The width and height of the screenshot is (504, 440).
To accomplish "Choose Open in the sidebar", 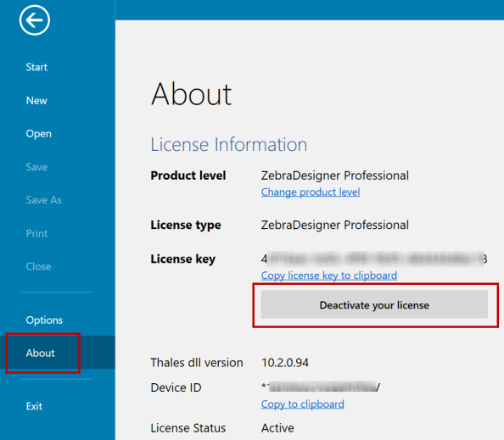I will [38, 134].
